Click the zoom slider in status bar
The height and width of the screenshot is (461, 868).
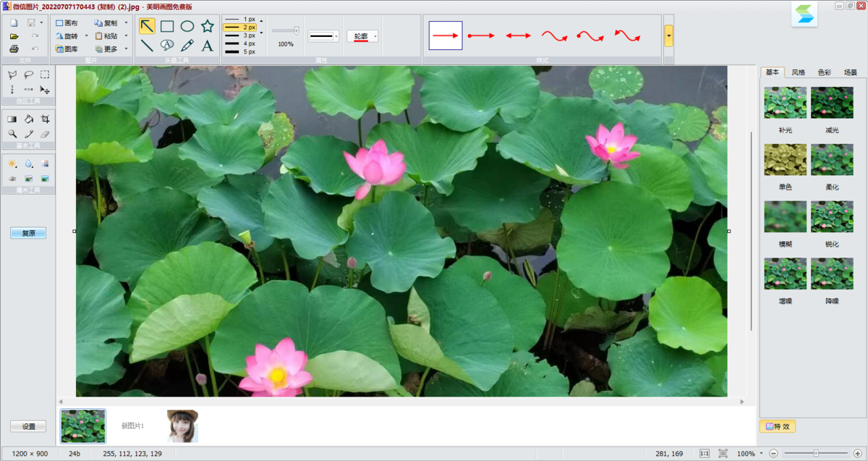click(x=816, y=454)
